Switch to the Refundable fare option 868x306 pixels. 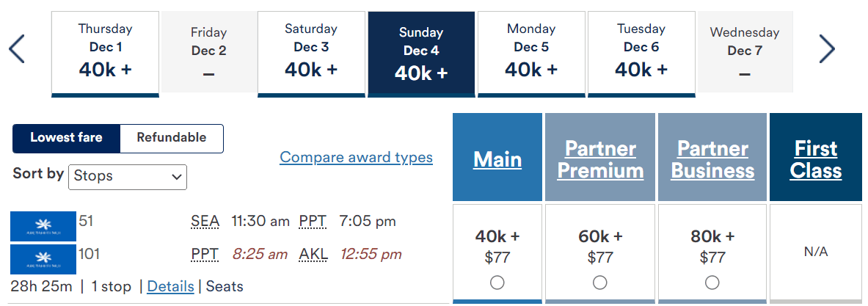(x=171, y=138)
